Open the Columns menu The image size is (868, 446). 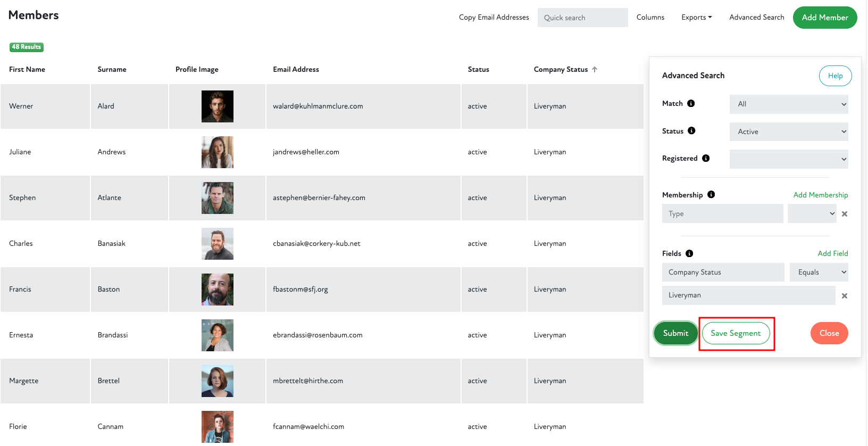(650, 18)
